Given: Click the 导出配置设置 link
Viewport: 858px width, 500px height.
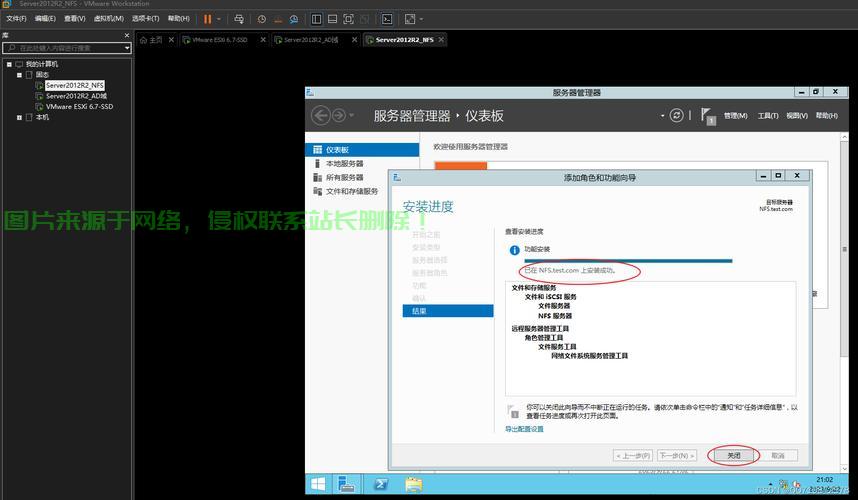Looking at the screenshot, I should (x=524, y=429).
